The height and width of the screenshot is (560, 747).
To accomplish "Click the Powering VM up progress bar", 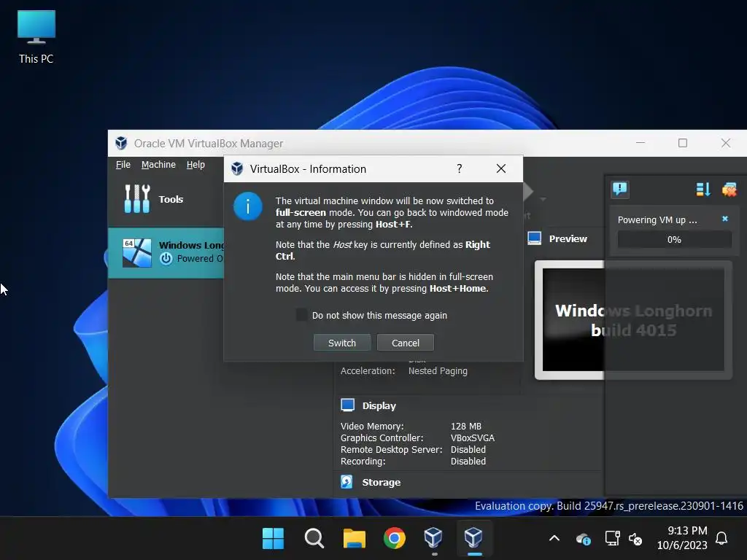I will click(x=674, y=239).
